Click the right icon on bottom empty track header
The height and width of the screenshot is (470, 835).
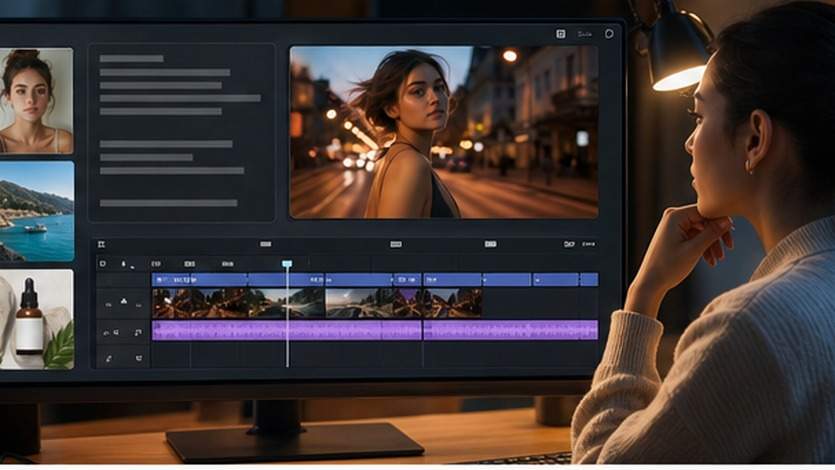(x=139, y=358)
